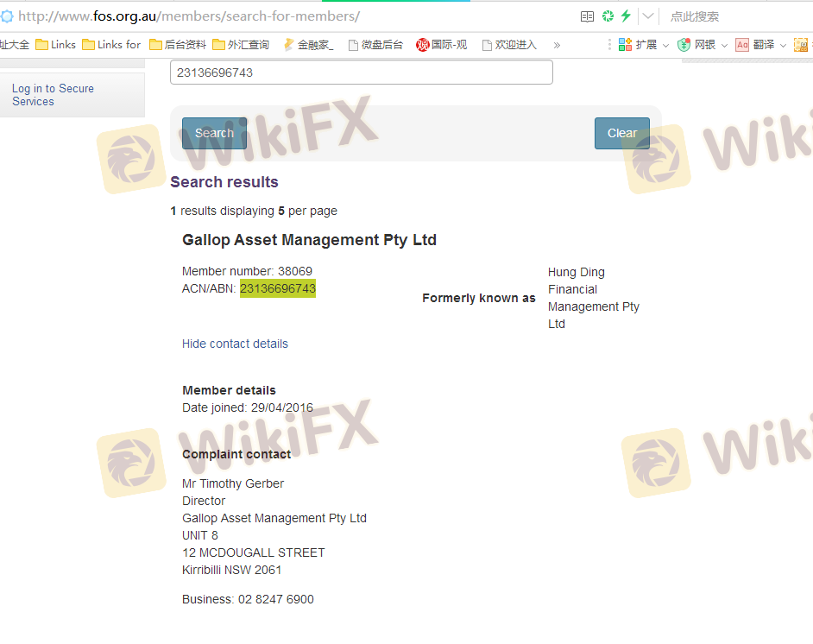This screenshot has height=644, width=813.
Task: Open the address bar dropdown arrow
Action: [x=647, y=16]
